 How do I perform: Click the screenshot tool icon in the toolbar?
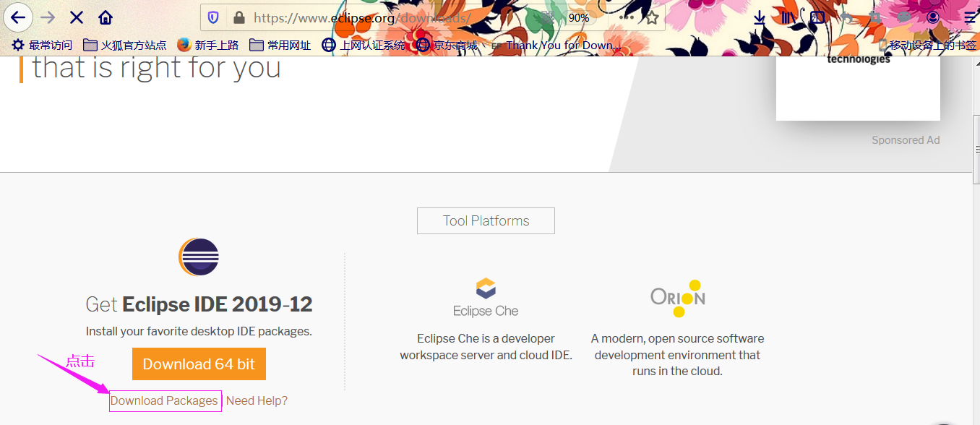[875, 17]
